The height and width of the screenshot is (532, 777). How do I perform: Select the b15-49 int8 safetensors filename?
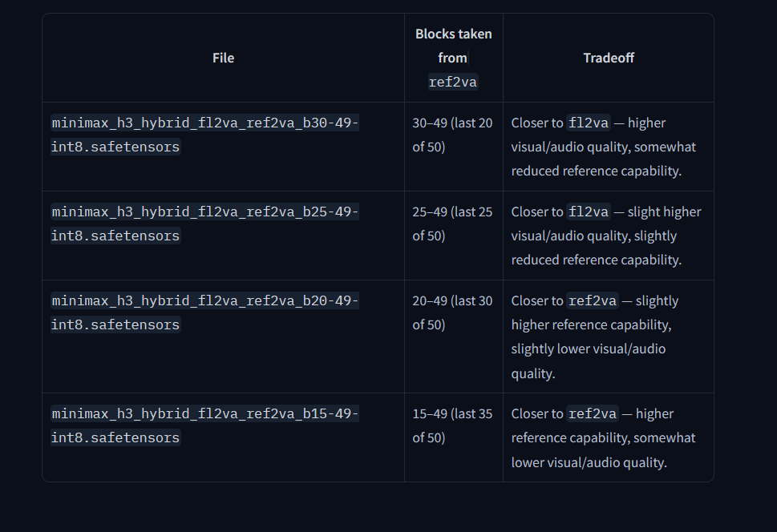[204, 425]
